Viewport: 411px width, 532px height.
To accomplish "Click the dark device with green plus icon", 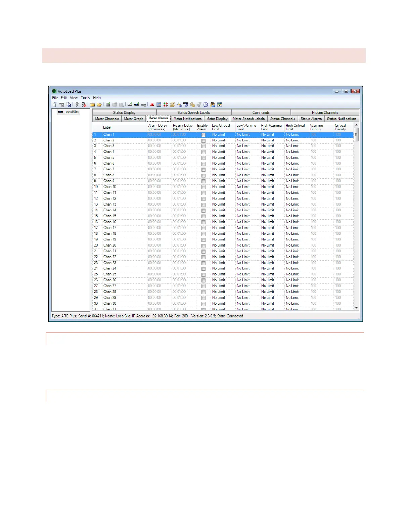I will 137,104.
